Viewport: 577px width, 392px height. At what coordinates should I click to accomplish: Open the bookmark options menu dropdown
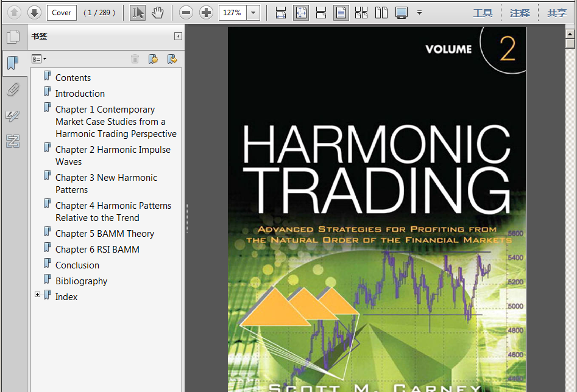tap(39, 59)
